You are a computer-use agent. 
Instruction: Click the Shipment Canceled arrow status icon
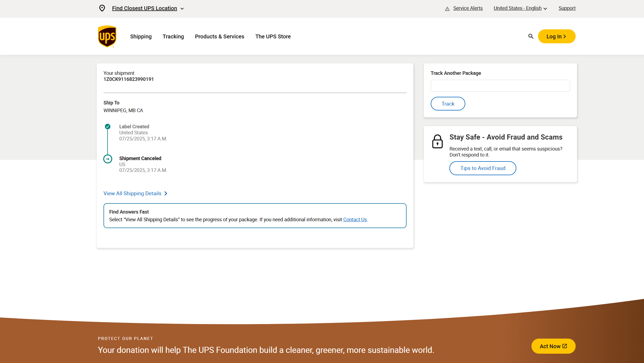[108, 159]
